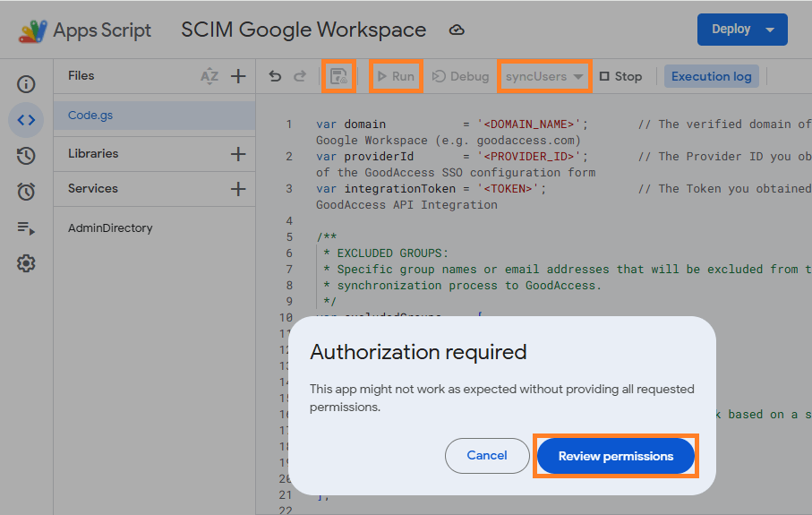
Task: Add a new file with plus icon
Action: [x=238, y=76]
